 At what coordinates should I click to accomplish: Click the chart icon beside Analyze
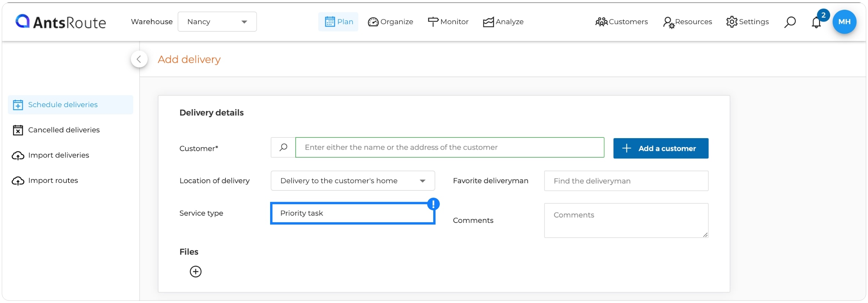488,22
